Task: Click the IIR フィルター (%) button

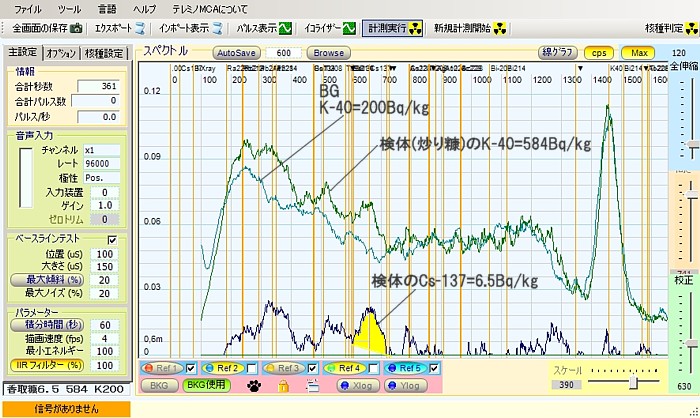Action: tap(47, 365)
